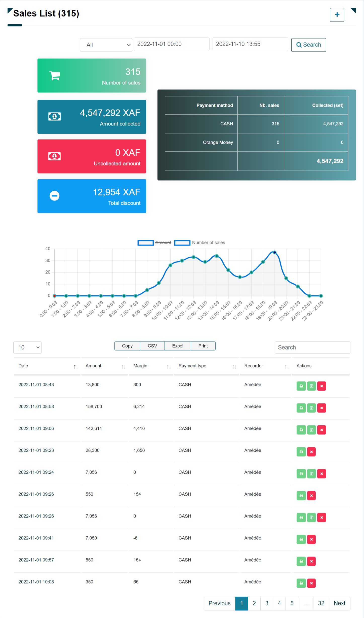
Task: Print receipt for 10:08 sale of 350
Action: click(x=301, y=583)
